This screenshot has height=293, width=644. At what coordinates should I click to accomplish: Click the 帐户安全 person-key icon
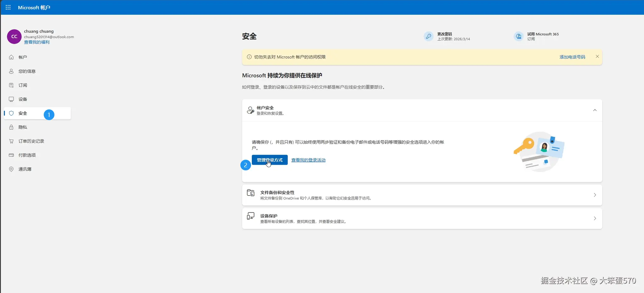click(x=250, y=110)
